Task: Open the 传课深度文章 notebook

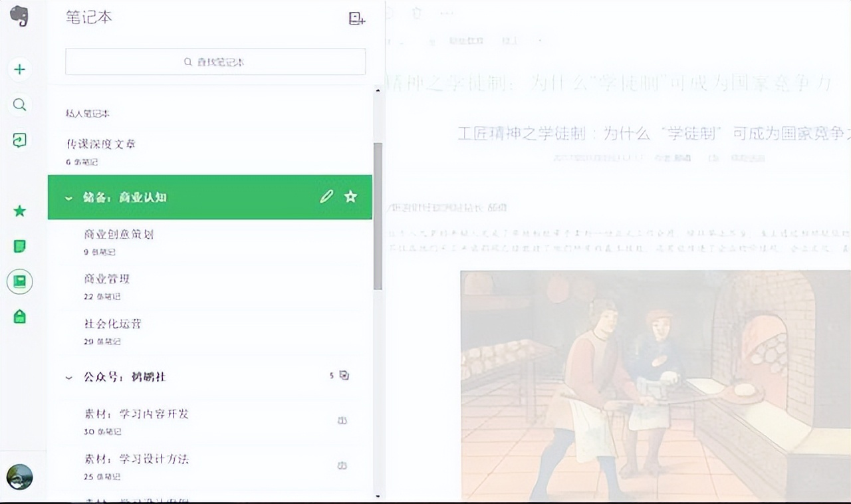Action: coord(101,144)
